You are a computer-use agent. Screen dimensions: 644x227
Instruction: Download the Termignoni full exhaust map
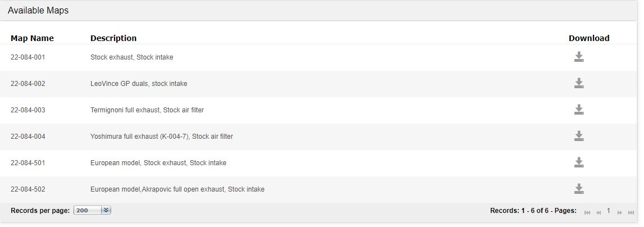[579, 110]
